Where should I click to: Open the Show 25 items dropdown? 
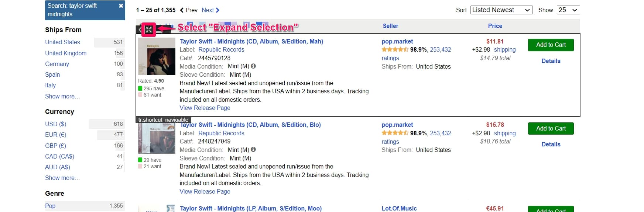coord(568,10)
